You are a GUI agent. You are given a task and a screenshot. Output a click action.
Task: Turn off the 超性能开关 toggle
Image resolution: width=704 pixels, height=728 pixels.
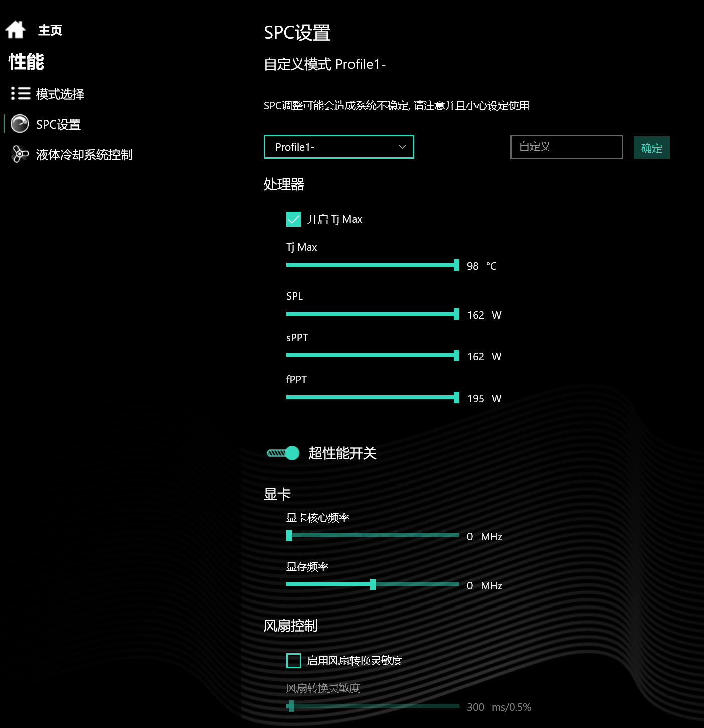[283, 453]
